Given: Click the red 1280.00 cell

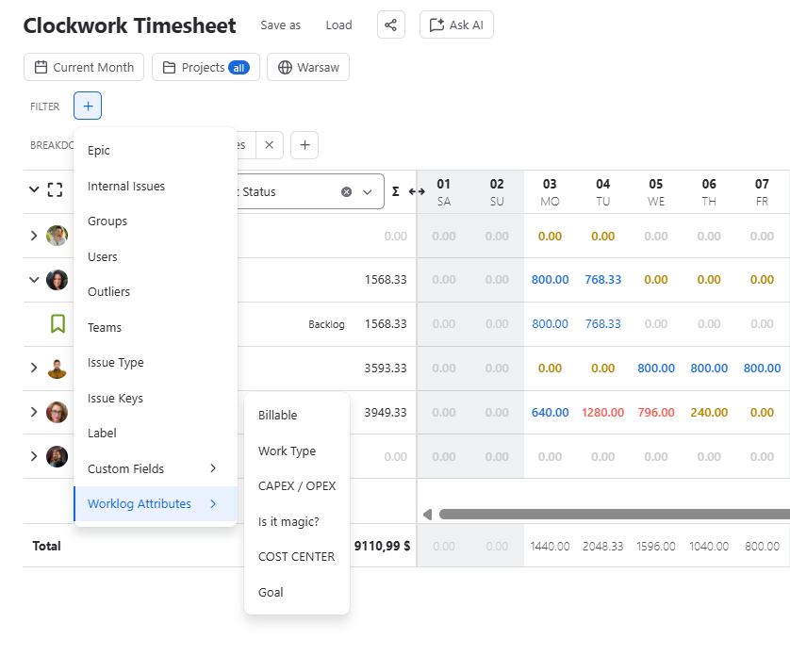Looking at the screenshot, I should 603,413.
